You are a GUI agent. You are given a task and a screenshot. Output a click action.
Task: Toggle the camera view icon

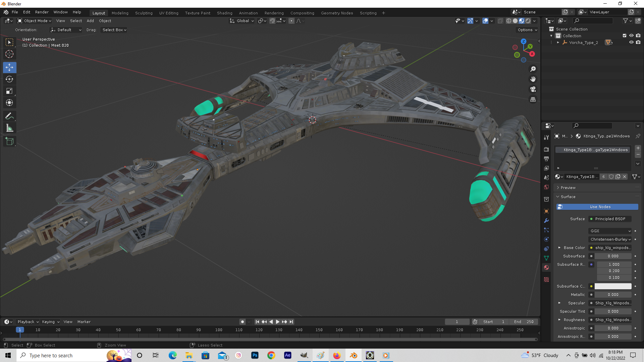pyautogui.click(x=533, y=89)
